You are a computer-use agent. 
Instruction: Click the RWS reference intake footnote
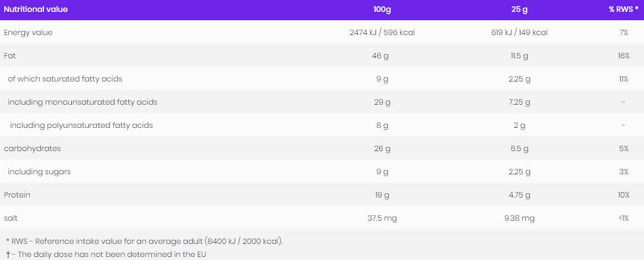144,242
